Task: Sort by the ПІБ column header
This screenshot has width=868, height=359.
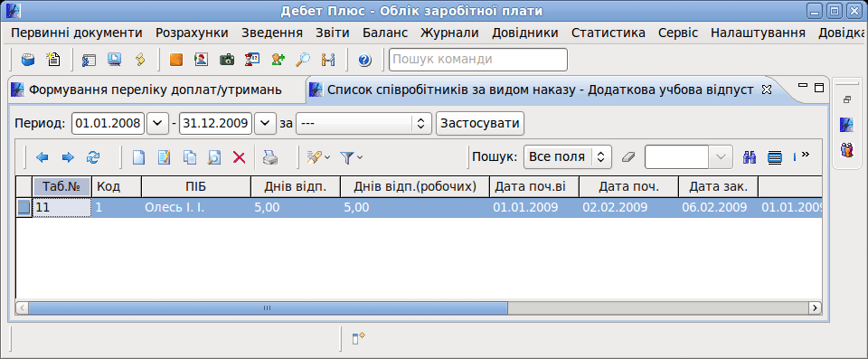Action: [x=196, y=186]
